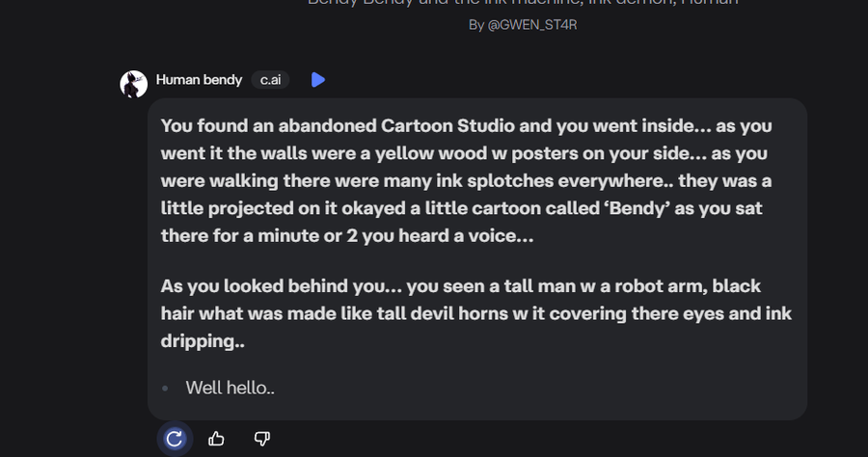Click the 'Human bendy' character name

pyautogui.click(x=199, y=80)
